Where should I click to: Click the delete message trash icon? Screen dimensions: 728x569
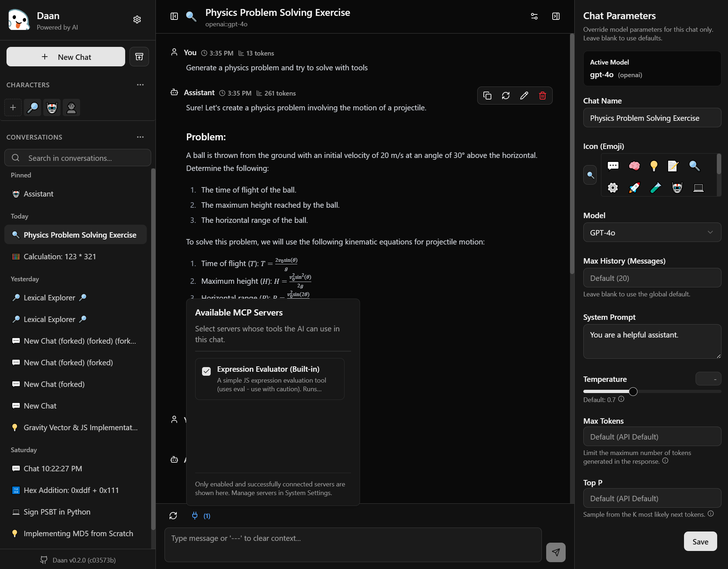pyautogui.click(x=542, y=96)
